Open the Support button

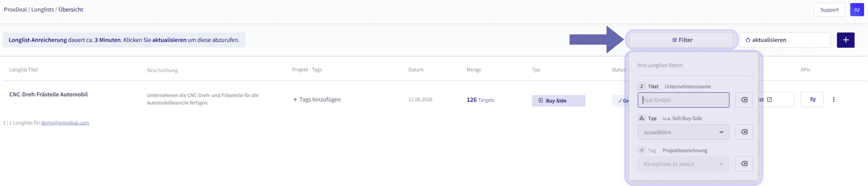coord(829,10)
